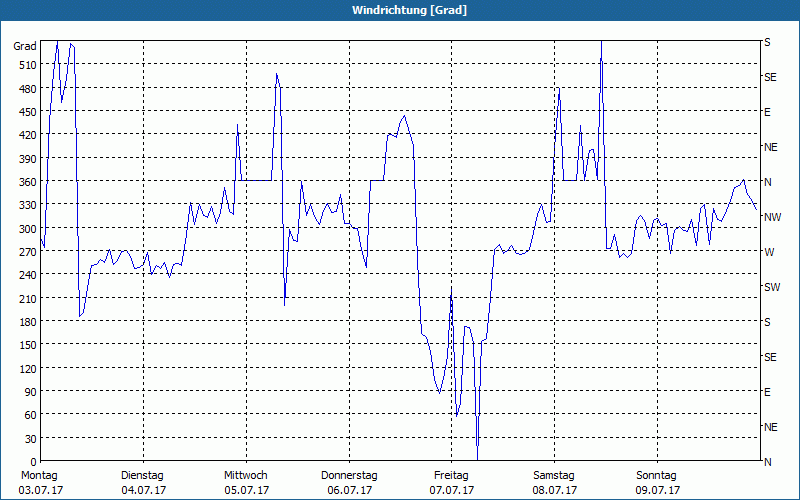Click the 30 value on the left axis
Screen dimensions: 800x500
coord(31,439)
